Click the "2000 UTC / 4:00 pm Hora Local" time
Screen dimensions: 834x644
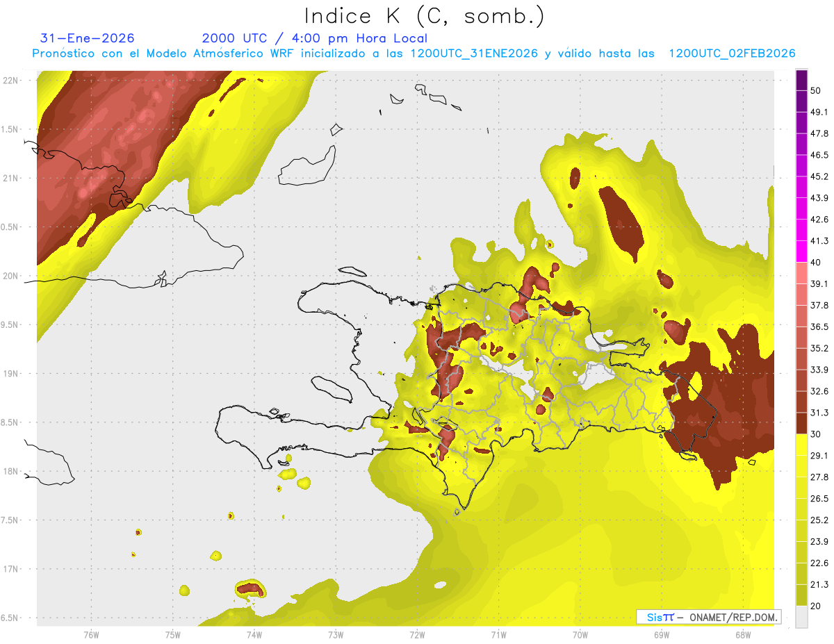[314, 38]
